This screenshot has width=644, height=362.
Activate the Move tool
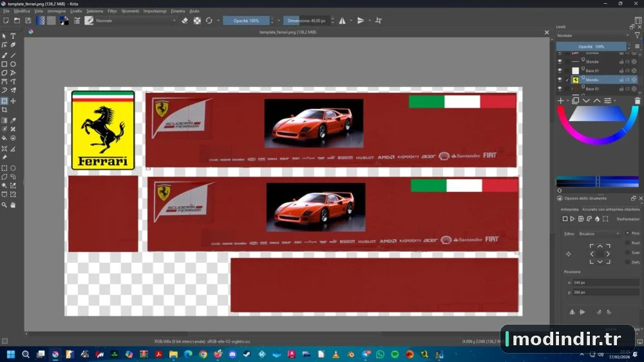point(13,100)
